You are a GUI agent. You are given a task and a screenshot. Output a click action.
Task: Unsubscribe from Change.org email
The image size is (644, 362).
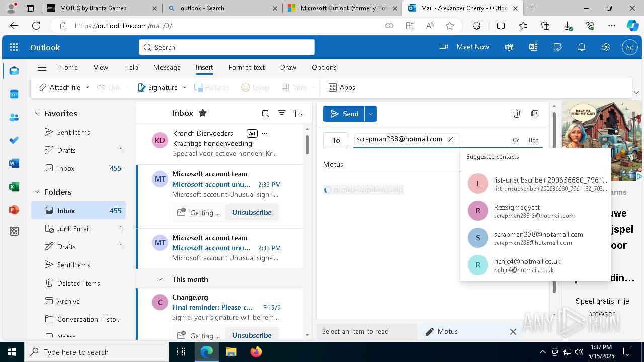(x=252, y=335)
